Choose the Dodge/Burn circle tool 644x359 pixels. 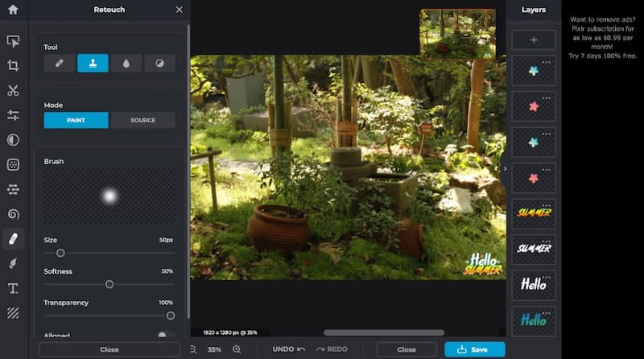(159, 64)
